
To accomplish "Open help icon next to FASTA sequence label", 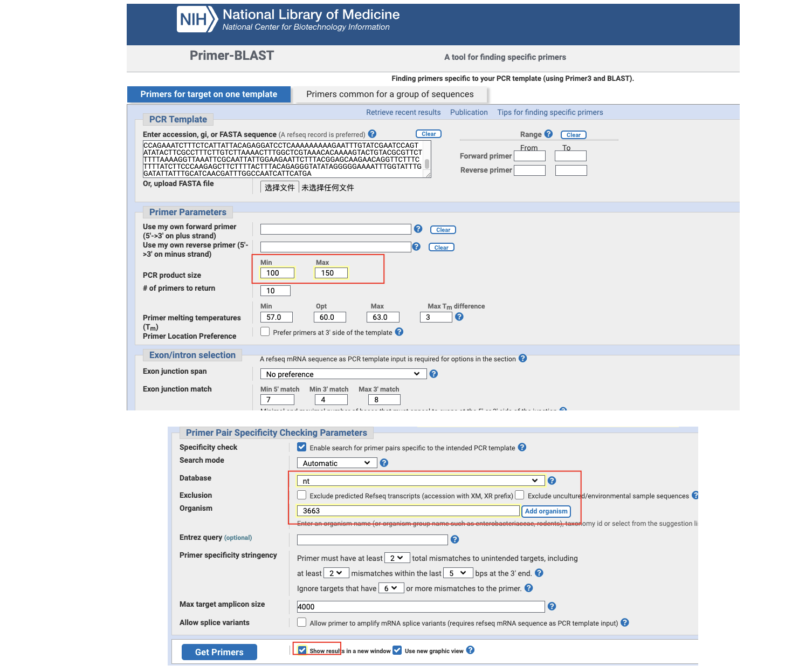I will [372, 134].
